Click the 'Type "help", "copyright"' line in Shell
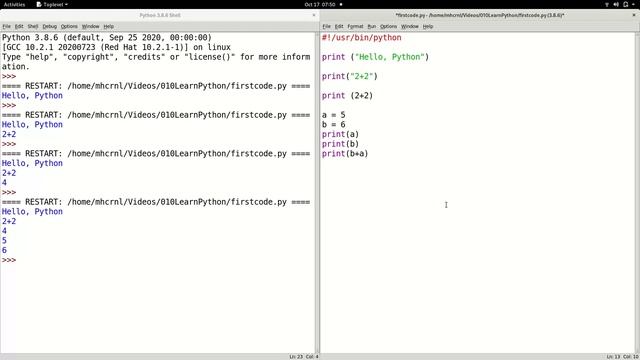 point(156,57)
